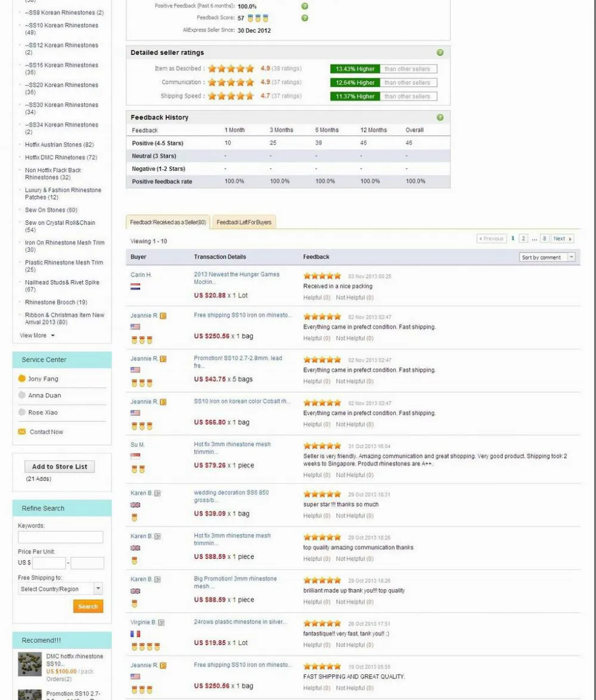Open SS10 Korean Rhinestones category
596x700 pixels.
[x=61, y=29]
